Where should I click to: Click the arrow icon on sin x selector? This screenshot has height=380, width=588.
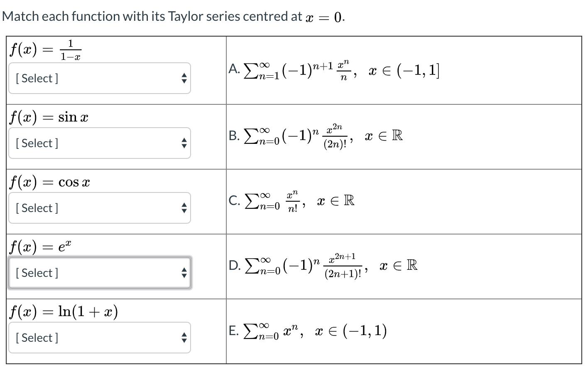pos(184,143)
